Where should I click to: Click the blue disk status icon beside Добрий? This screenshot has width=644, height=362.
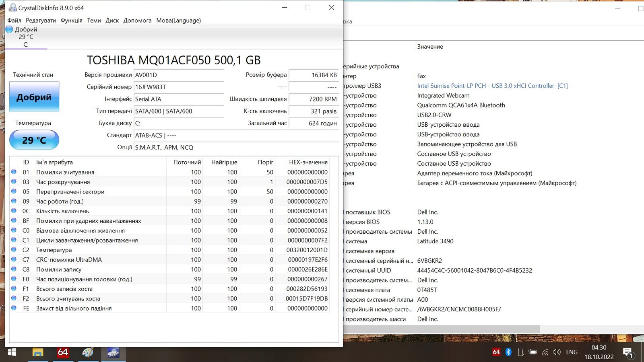click(x=9, y=29)
